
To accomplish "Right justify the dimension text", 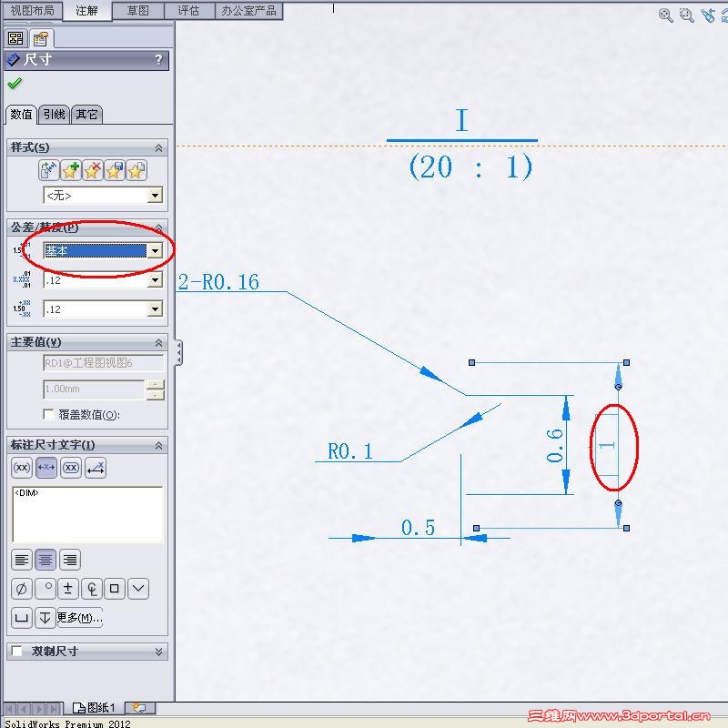I will [x=70, y=560].
